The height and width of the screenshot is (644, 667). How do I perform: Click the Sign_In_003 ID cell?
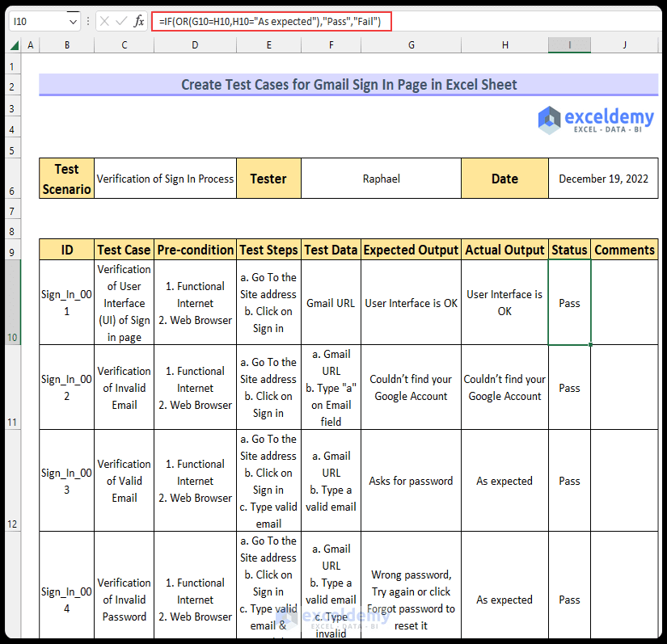(x=66, y=481)
